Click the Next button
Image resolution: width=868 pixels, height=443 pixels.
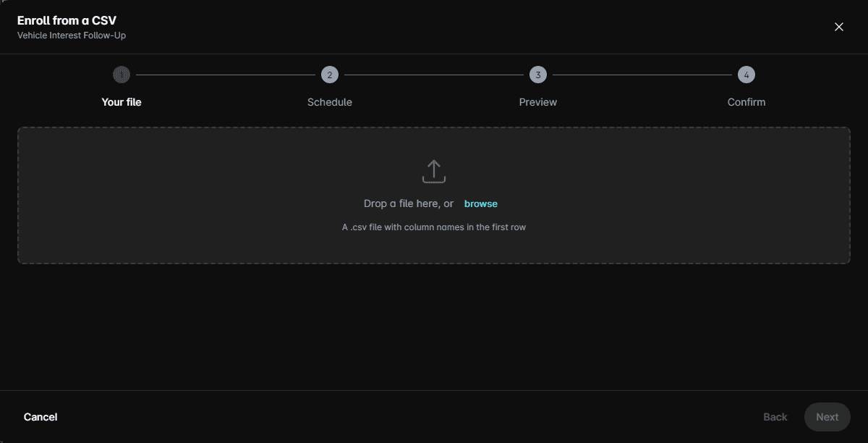[x=827, y=417]
